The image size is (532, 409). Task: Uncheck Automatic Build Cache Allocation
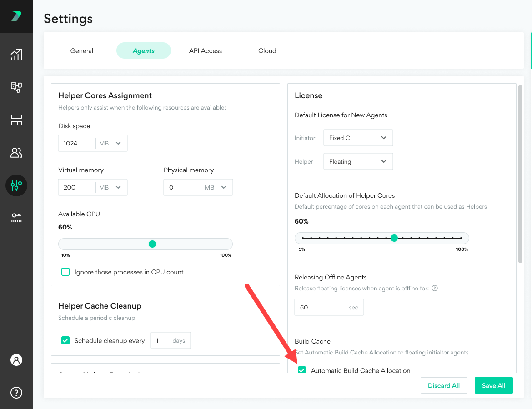pyautogui.click(x=302, y=370)
